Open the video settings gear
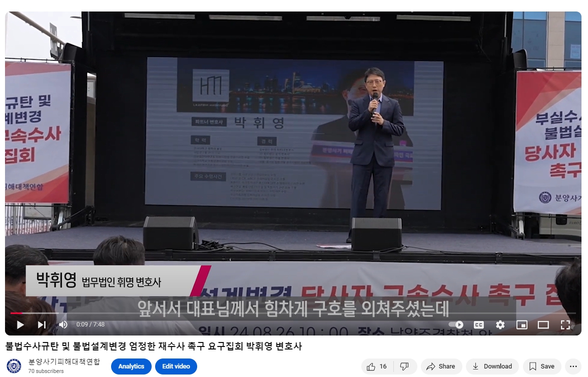Viewport: 588px width, 377px height. [x=500, y=324]
